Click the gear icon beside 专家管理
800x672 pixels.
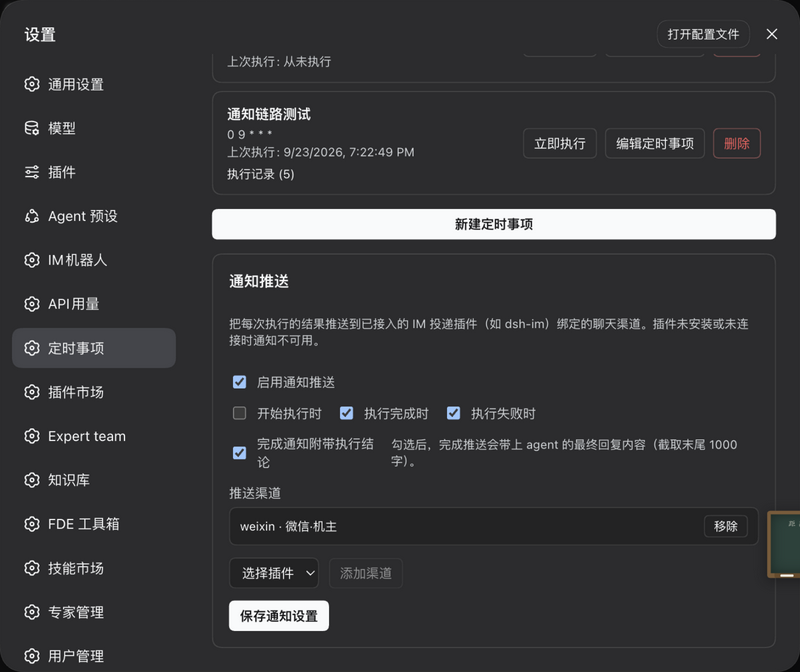(32, 612)
